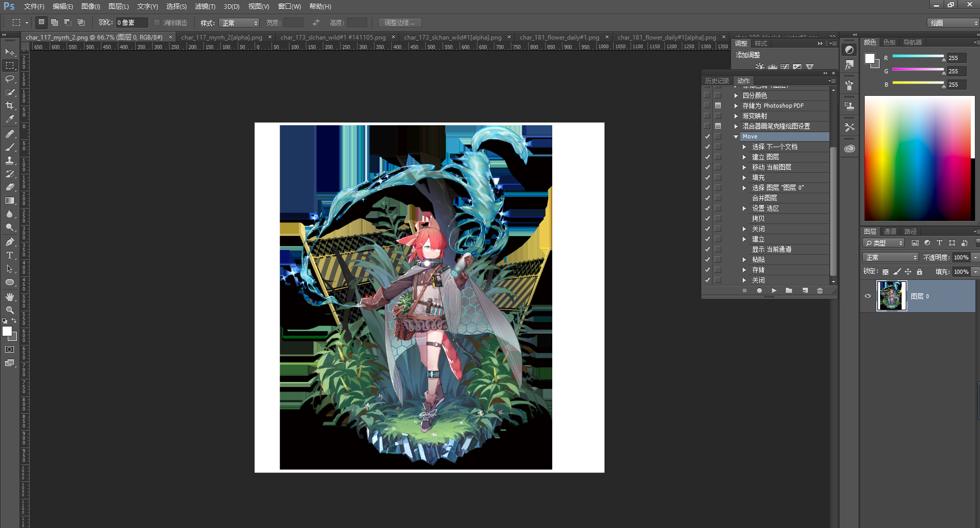Expand the 存储 step
This screenshot has height=528, width=980.
[744, 270]
